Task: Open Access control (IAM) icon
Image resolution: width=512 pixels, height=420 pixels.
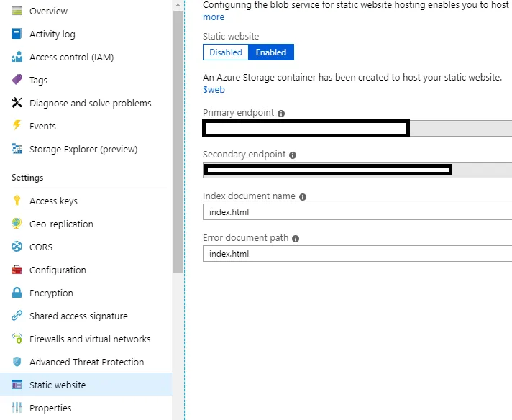Action: (x=17, y=58)
